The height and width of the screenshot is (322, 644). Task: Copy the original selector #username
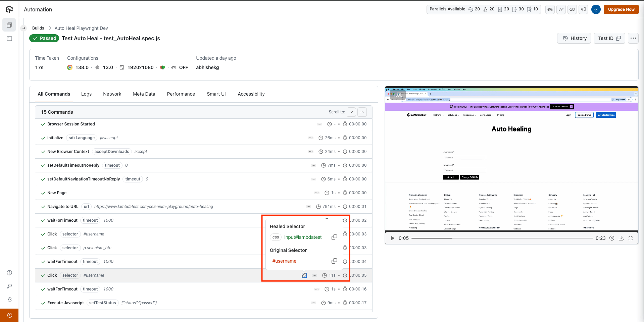tap(334, 261)
